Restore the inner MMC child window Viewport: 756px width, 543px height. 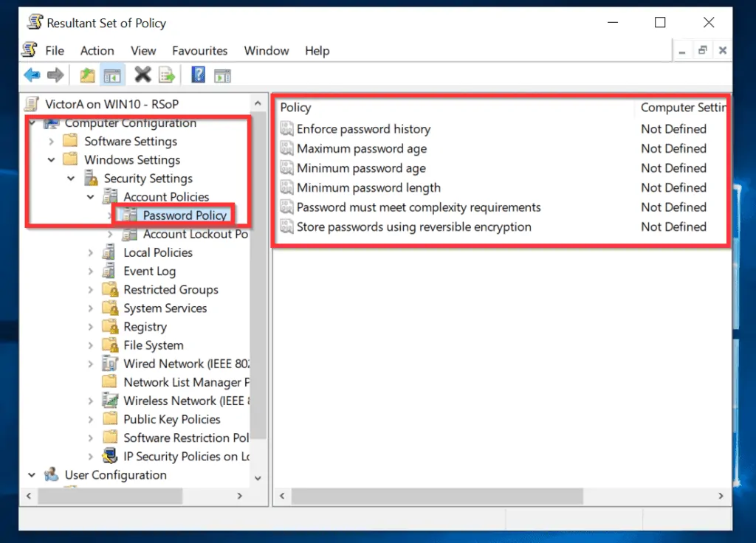[x=702, y=50]
